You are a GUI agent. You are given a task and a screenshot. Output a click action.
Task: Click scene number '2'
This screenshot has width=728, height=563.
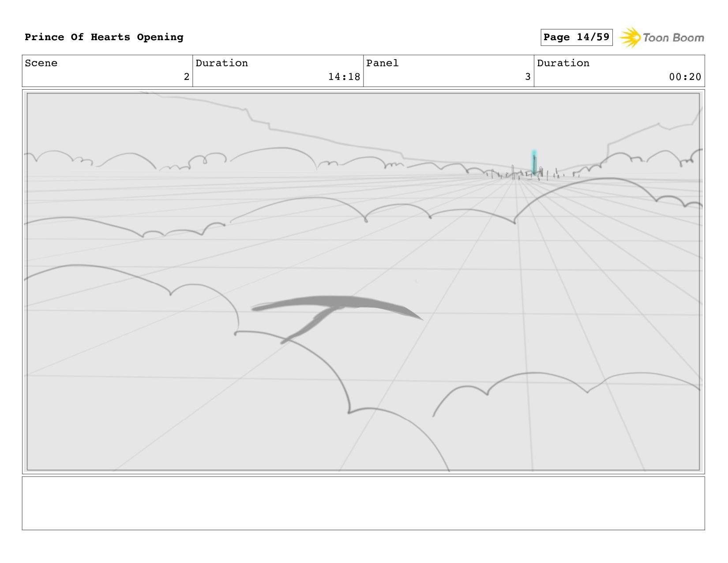(x=187, y=77)
